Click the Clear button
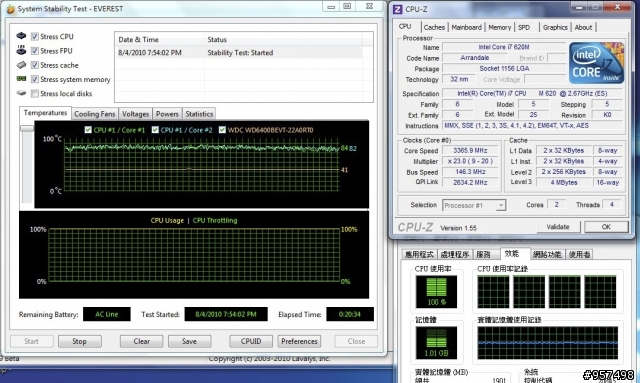This screenshot has width=640, height=383. (x=142, y=341)
